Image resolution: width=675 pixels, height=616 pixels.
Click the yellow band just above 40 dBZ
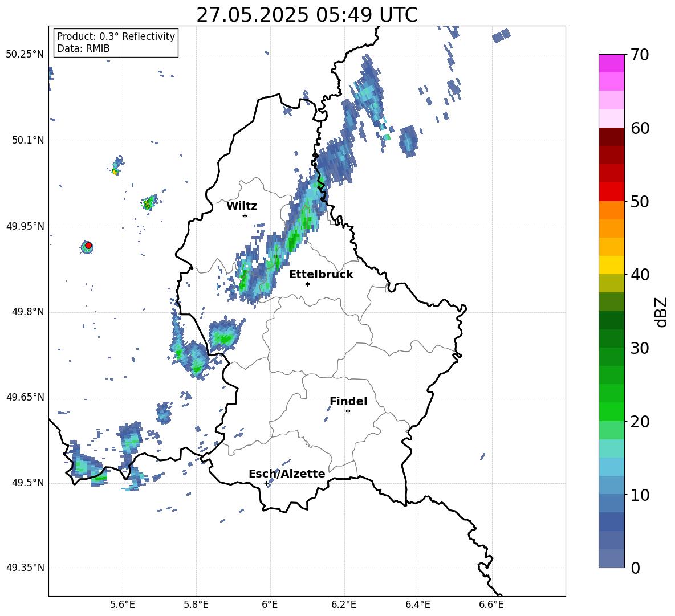[611, 264]
